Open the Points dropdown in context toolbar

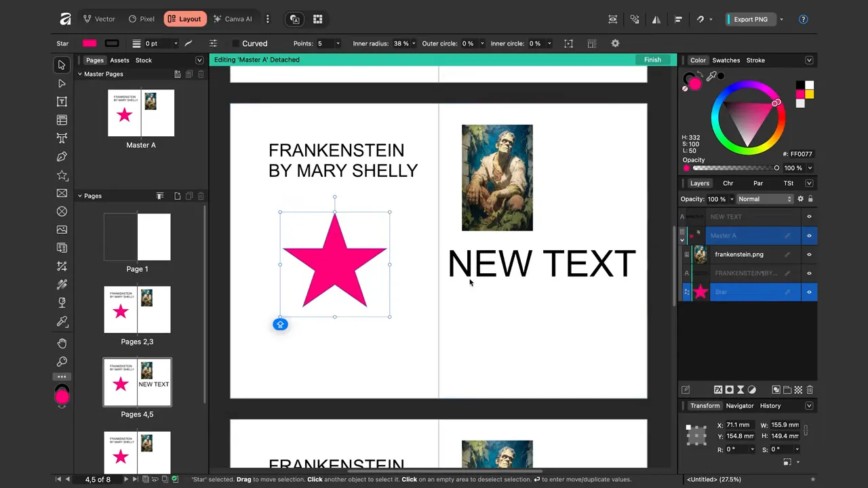339,43
